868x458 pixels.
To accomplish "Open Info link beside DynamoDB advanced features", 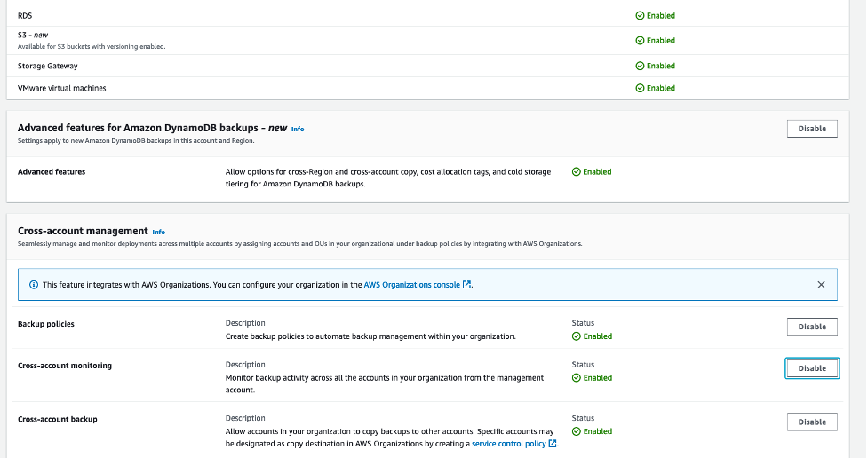I will pos(298,129).
